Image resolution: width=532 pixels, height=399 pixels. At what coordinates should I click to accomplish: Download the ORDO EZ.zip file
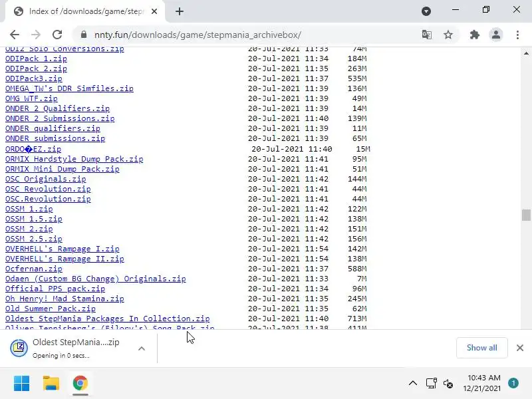click(33, 149)
